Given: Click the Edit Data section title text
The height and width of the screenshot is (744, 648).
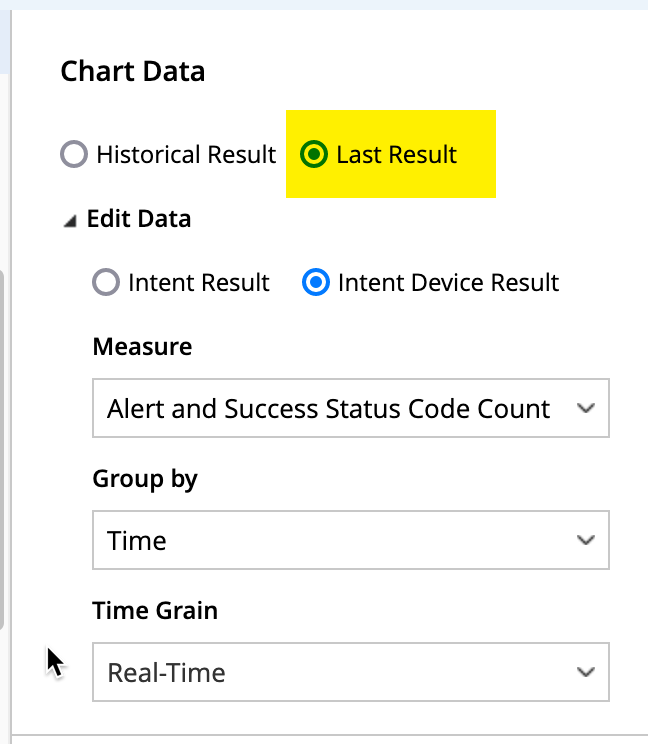Looking at the screenshot, I should point(138,219).
